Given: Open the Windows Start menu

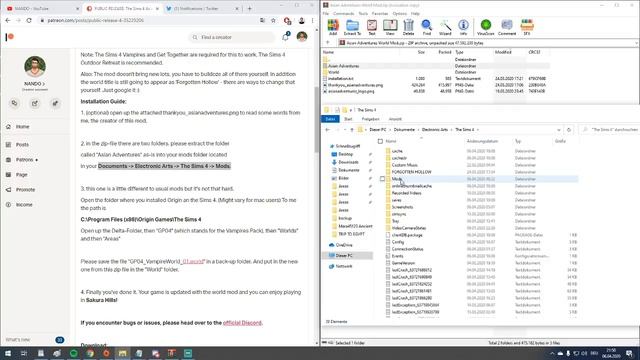Looking at the screenshot, I should 8,353.
